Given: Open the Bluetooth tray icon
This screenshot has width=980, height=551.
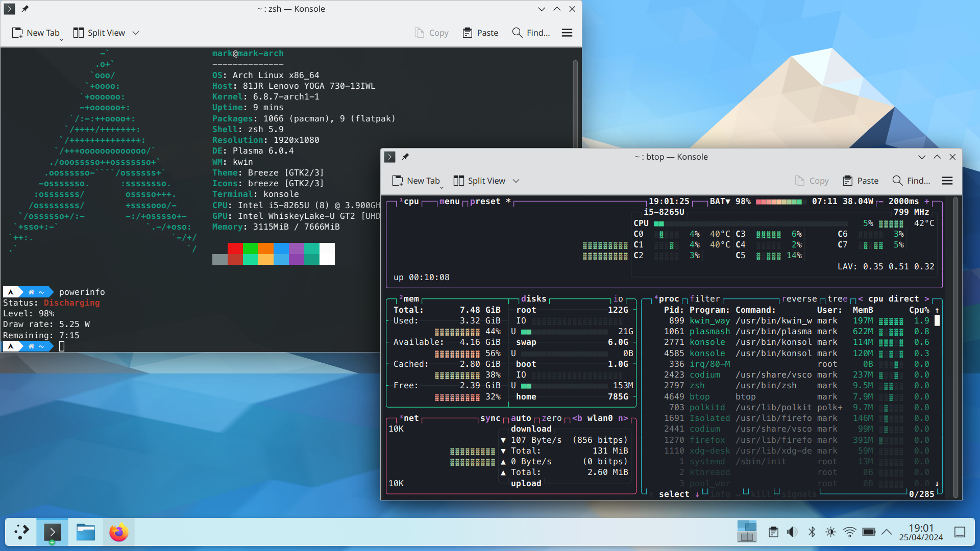Looking at the screenshot, I should (812, 532).
